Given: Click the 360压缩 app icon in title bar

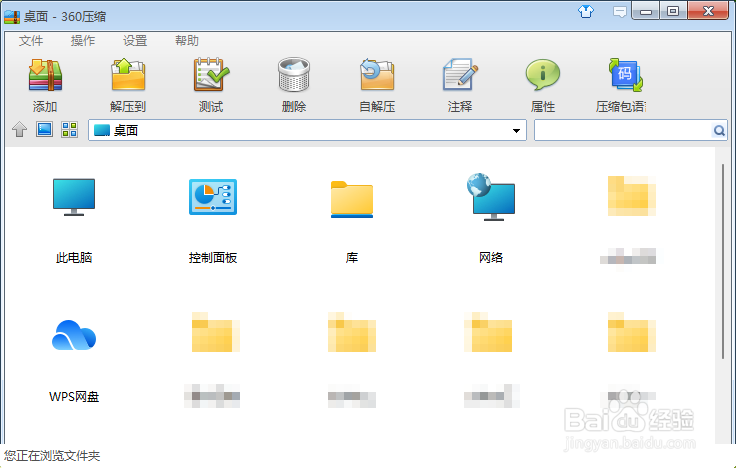Looking at the screenshot, I should [x=12, y=17].
